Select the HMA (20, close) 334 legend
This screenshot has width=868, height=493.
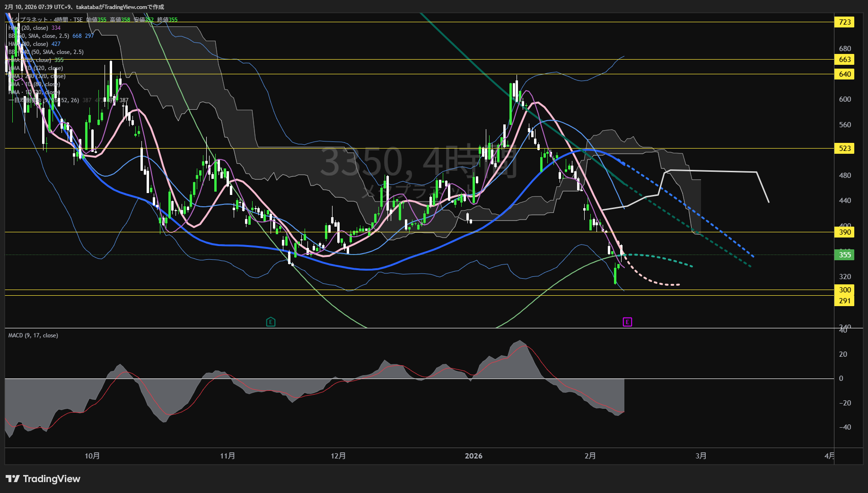click(35, 28)
